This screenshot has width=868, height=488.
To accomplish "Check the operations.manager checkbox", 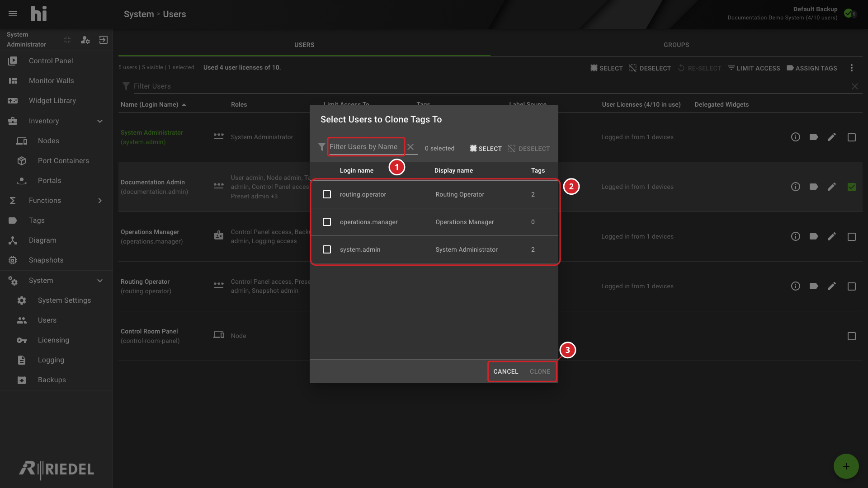I will [x=327, y=222].
